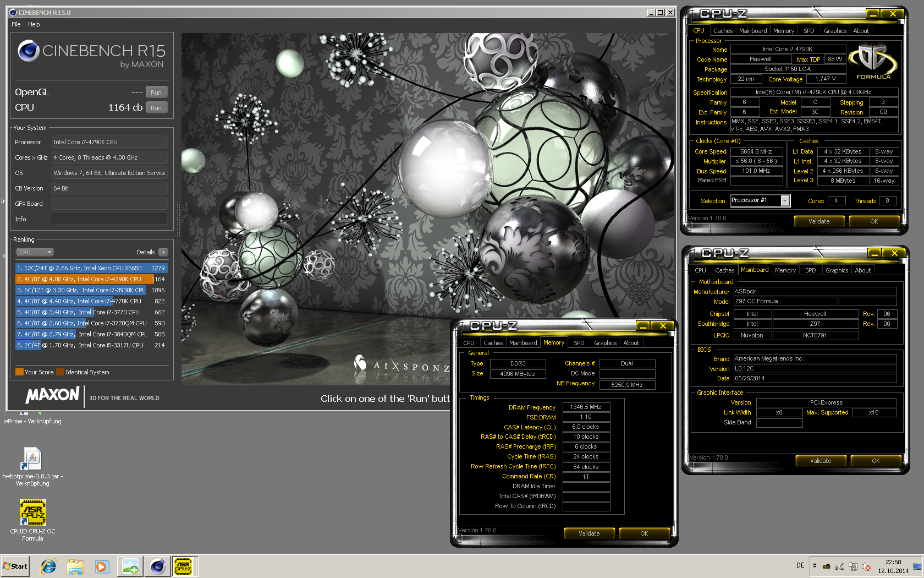
Task: Click the Cinebench R15 logo sphere
Action: (29, 51)
